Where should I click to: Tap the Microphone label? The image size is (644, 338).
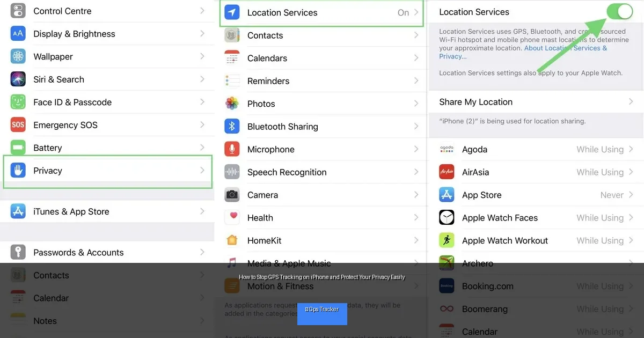tap(271, 149)
